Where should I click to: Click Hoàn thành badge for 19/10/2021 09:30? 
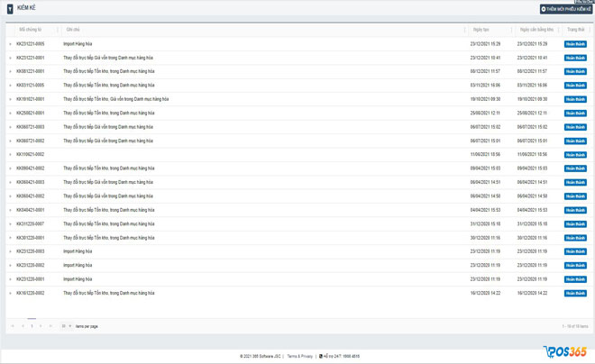coord(575,99)
